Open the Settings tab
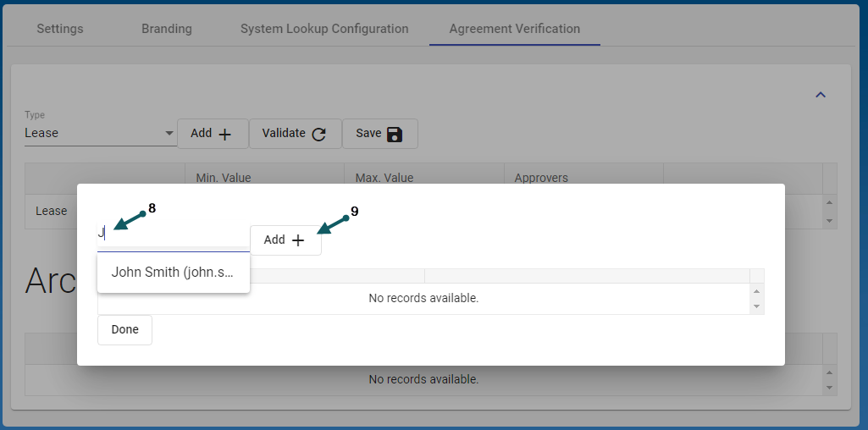The height and width of the screenshot is (430, 868). click(60, 29)
